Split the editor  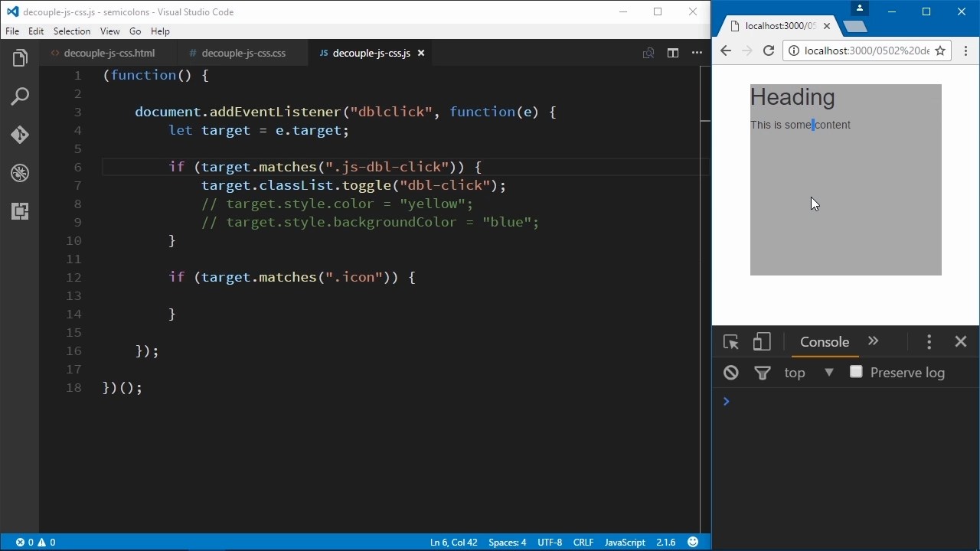pyautogui.click(x=672, y=53)
